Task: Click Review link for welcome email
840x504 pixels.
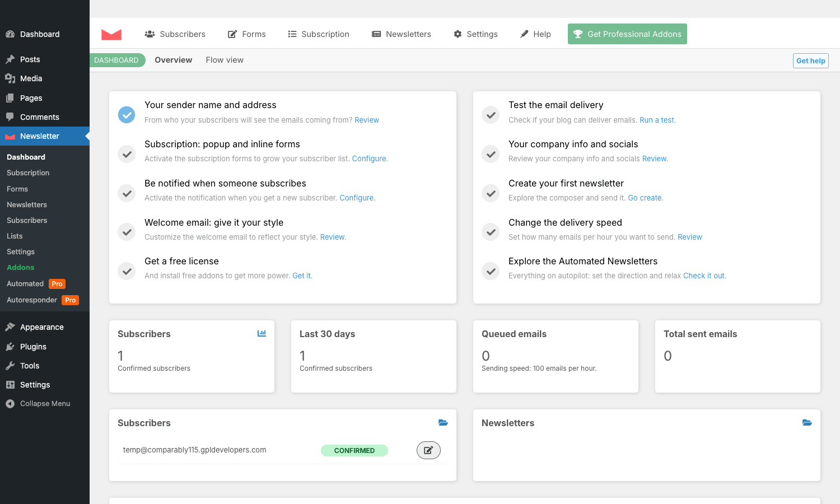Action: pyautogui.click(x=333, y=237)
